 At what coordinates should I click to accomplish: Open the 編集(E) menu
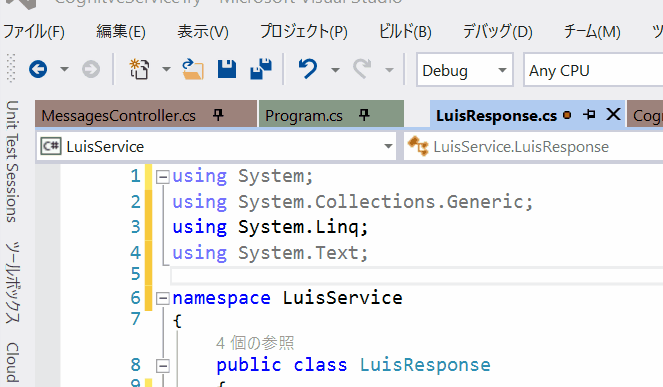coord(121,32)
